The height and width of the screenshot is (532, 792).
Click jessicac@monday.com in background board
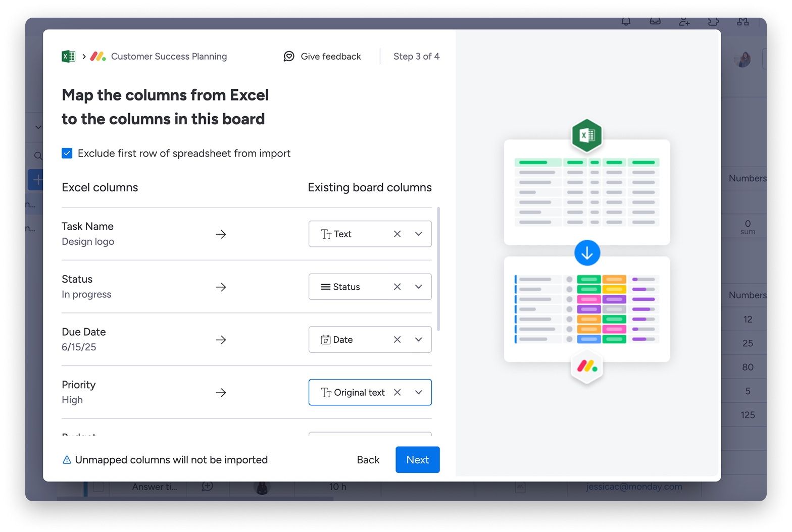pyautogui.click(x=634, y=487)
